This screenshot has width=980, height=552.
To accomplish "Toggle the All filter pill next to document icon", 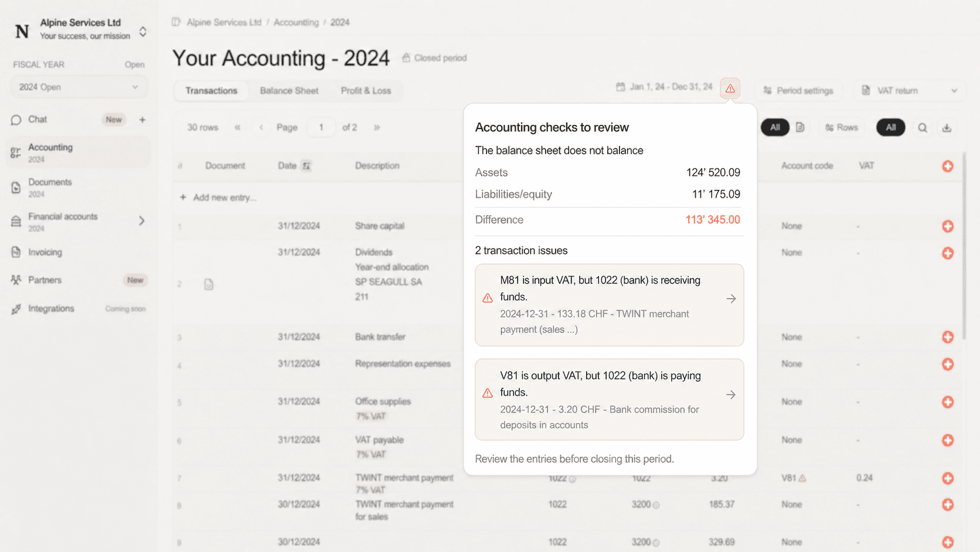I will [775, 127].
